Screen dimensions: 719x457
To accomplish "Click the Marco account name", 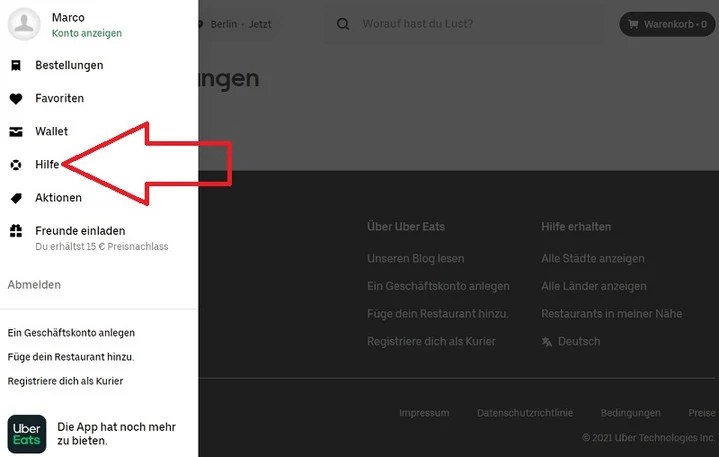I will (x=68, y=17).
